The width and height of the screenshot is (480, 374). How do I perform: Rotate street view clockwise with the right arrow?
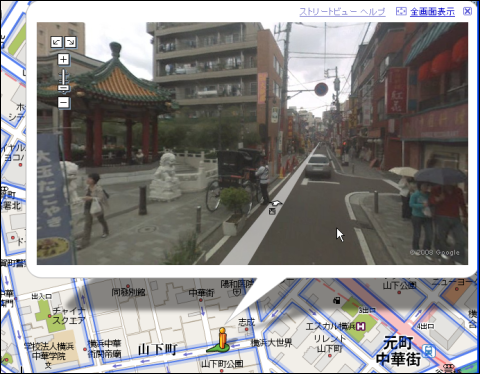pos(70,42)
